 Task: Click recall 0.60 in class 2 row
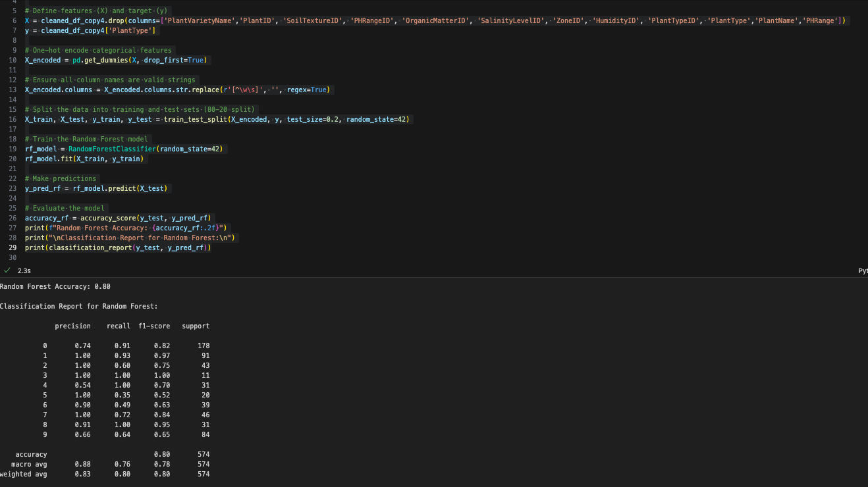[122, 365]
